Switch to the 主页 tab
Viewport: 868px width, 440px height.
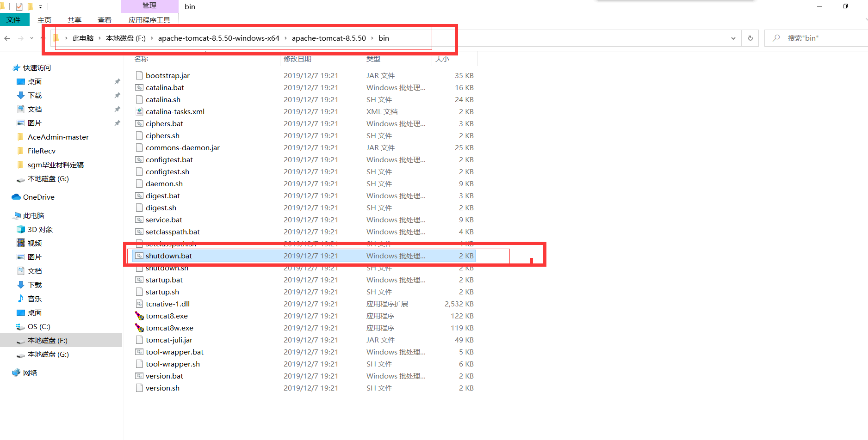(44, 20)
